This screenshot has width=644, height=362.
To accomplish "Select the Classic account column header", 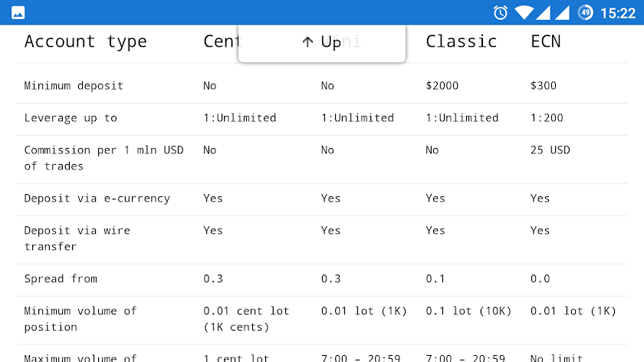I will point(461,41).
